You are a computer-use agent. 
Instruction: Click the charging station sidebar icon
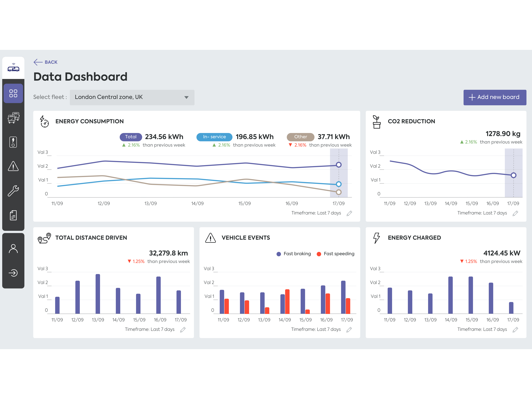point(13,142)
